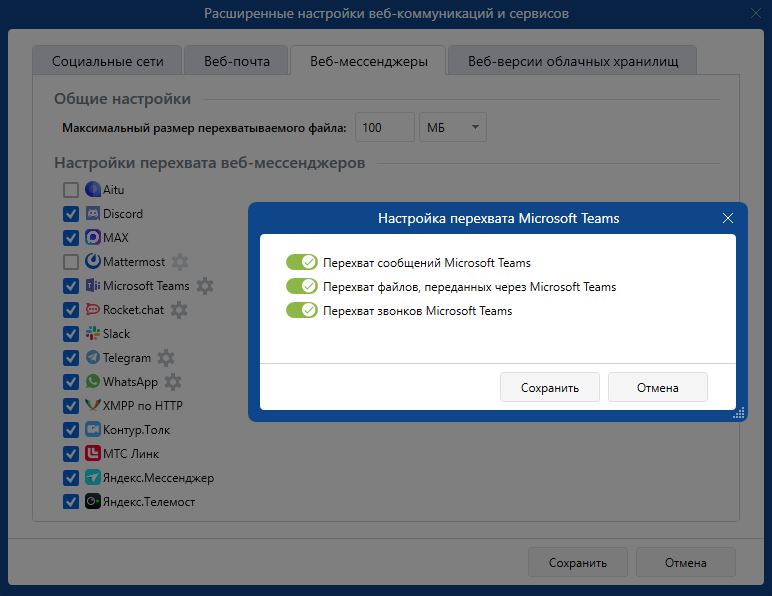Toggle Перехват файлов Microsoft Teams switch
This screenshot has width=772, height=596.
(x=301, y=286)
